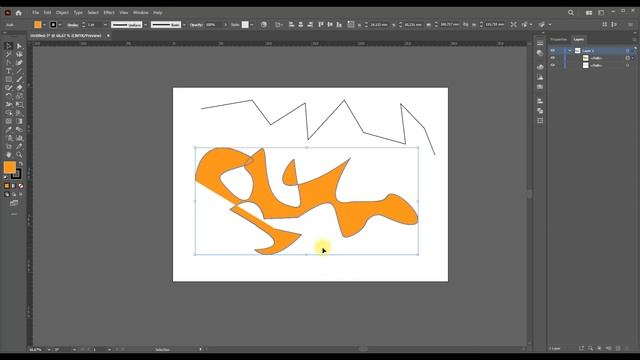Select the Selection tool (black arrow)
Image resolution: width=640 pixels, height=360 pixels.
(x=9, y=46)
